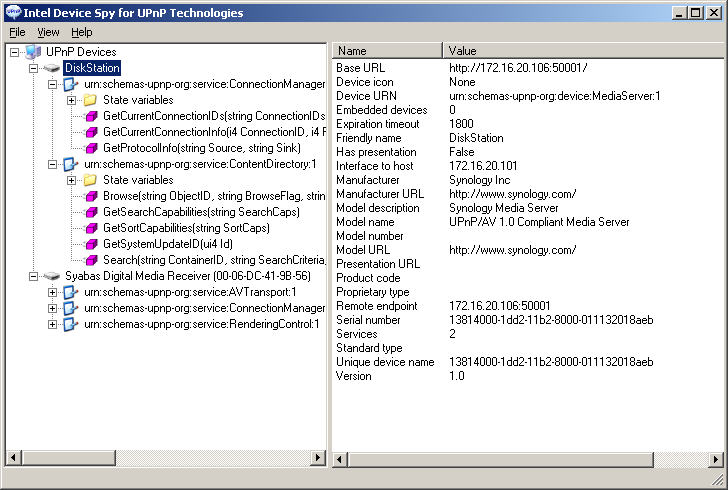The width and height of the screenshot is (728, 490).
Task: Select the GetSystemUpdateID(ui4 Id) action
Action: (168, 244)
